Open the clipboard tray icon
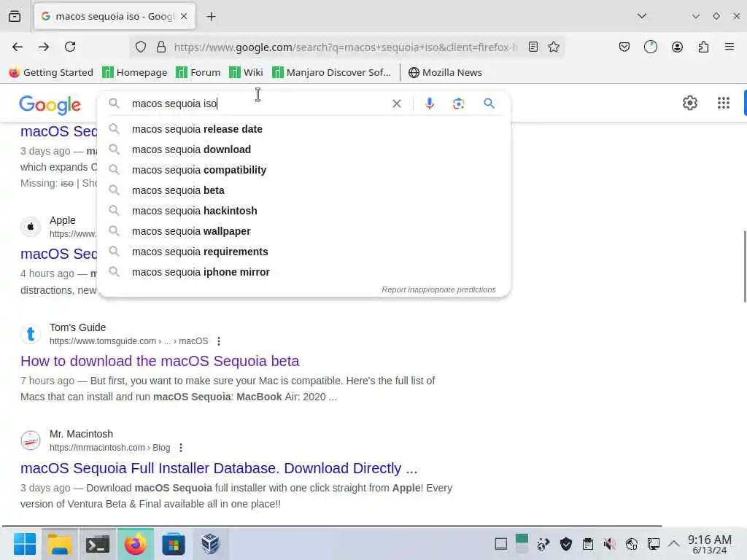 coord(588,544)
